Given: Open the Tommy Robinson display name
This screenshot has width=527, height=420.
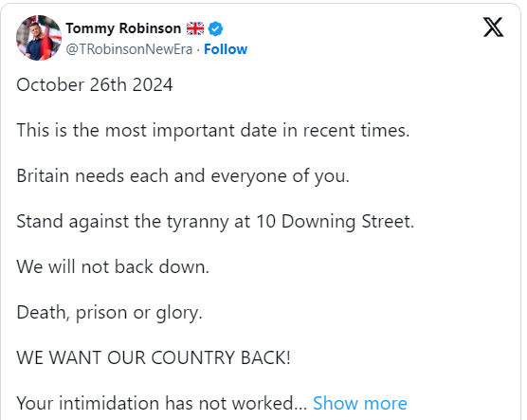Looking at the screenshot, I should (x=123, y=28).
